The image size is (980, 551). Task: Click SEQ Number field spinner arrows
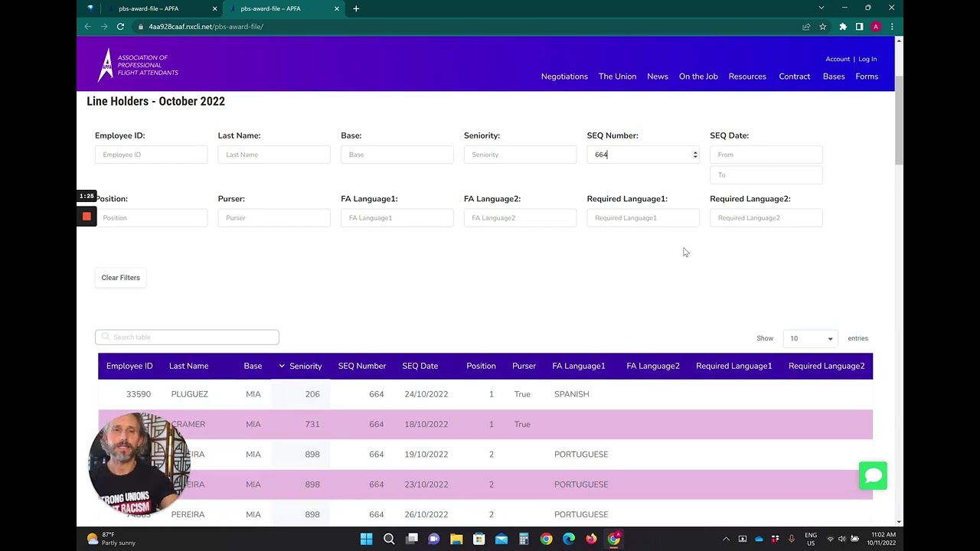pos(695,155)
